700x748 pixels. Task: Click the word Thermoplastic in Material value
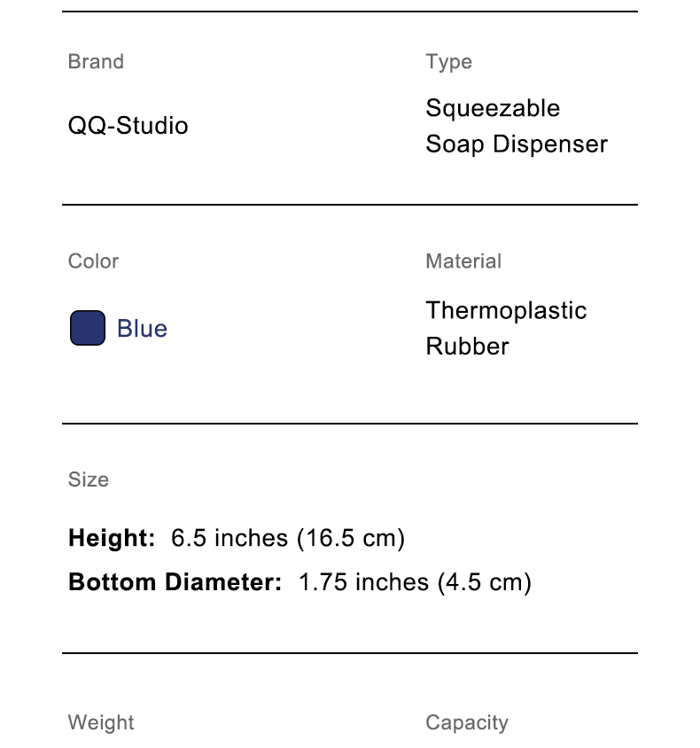[x=506, y=310]
